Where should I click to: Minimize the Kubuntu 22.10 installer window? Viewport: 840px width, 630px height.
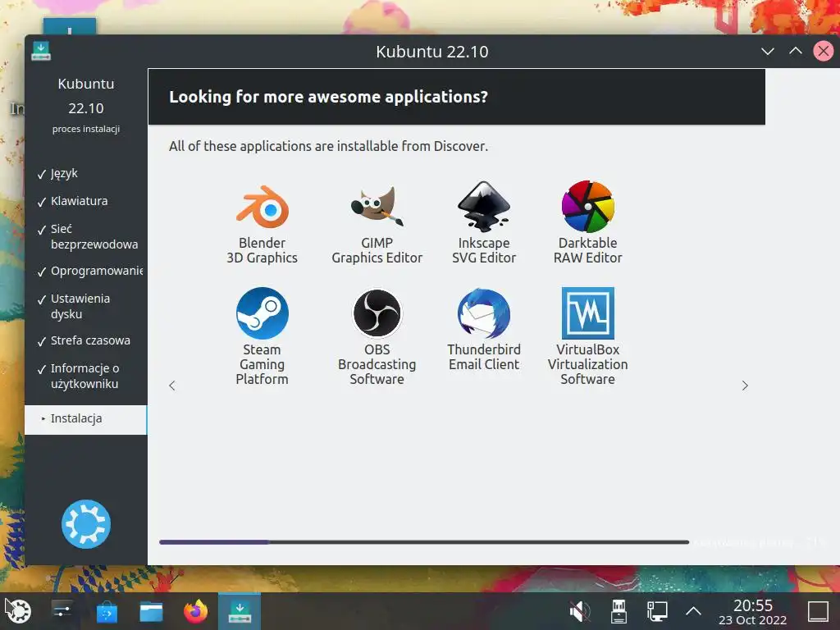pyautogui.click(x=768, y=52)
